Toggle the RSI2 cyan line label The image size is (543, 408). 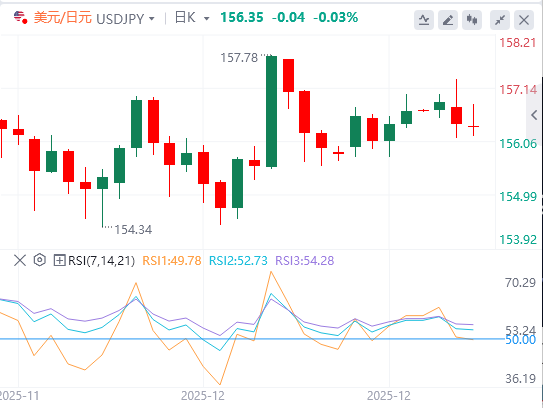pos(238,260)
